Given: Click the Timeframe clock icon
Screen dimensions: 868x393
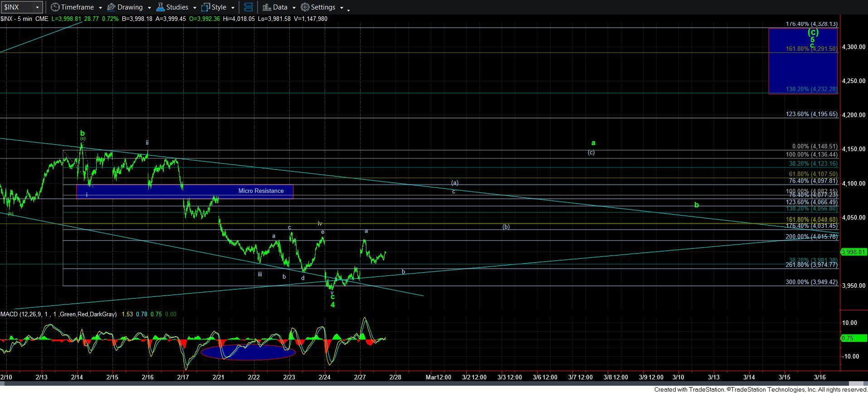Looking at the screenshot, I should click(55, 7).
